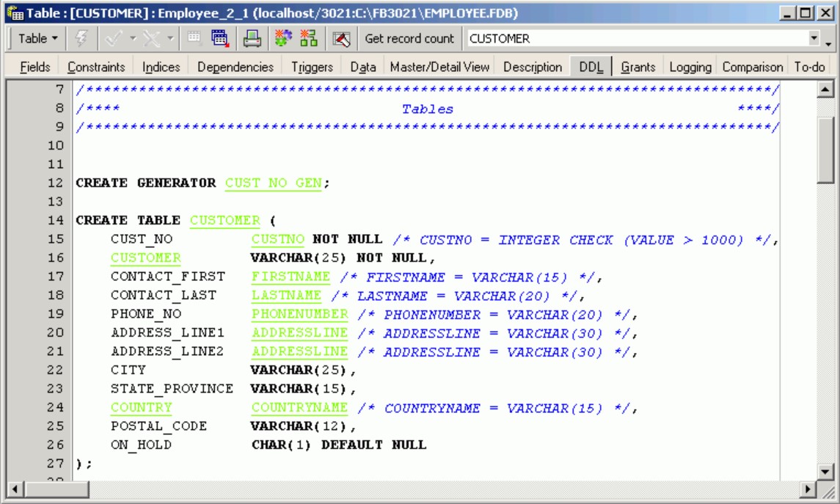Go to the Grants tab
Viewport: 840px width, 504px height.
(638, 67)
